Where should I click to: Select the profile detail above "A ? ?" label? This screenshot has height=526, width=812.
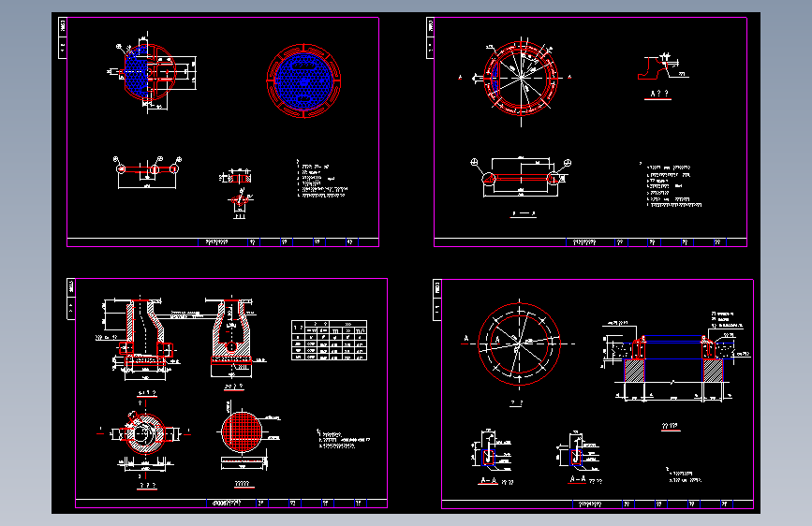coord(663,66)
